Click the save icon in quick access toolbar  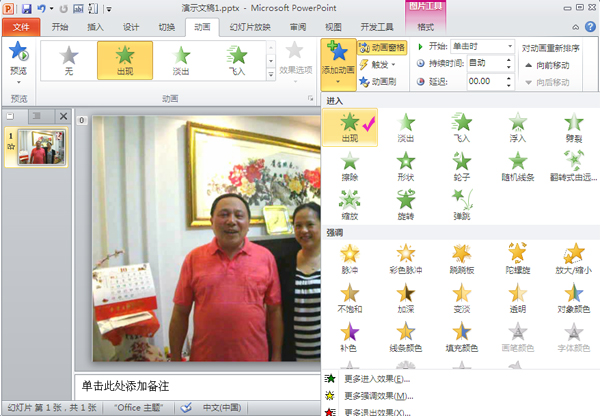(x=26, y=8)
